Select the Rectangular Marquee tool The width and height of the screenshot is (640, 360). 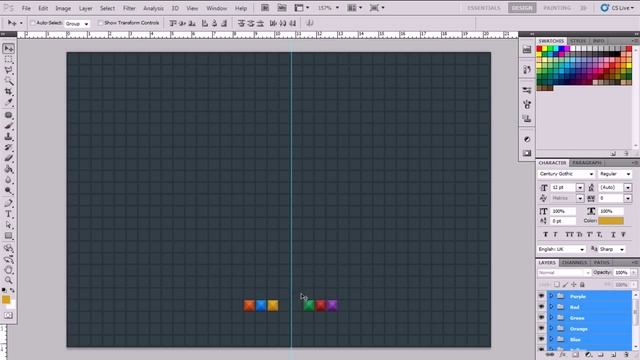point(8,60)
